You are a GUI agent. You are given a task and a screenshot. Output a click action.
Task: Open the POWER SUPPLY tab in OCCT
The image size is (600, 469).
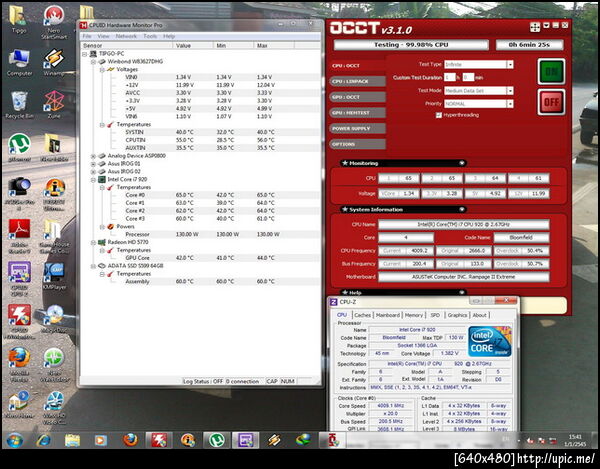click(x=357, y=129)
